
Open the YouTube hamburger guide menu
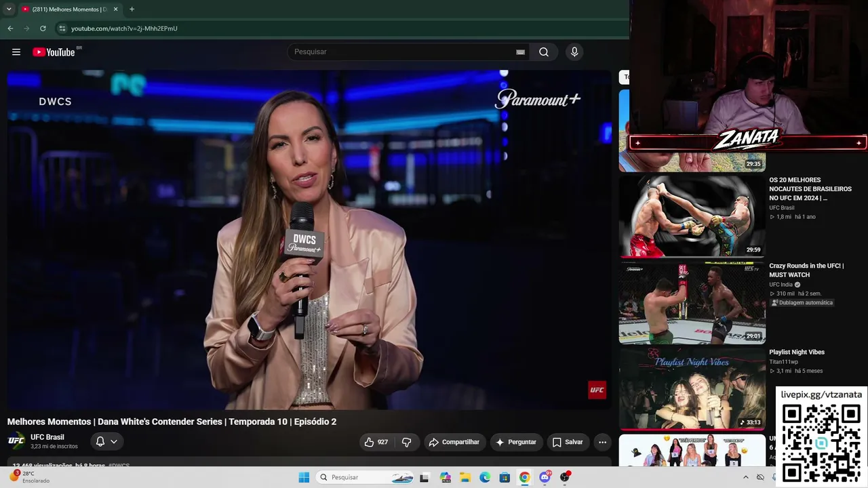click(x=16, y=52)
